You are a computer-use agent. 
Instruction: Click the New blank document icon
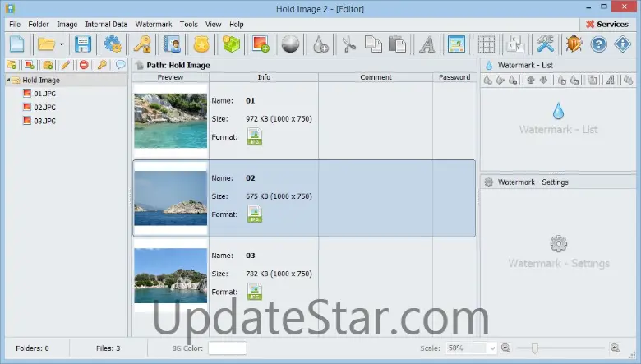click(x=16, y=44)
